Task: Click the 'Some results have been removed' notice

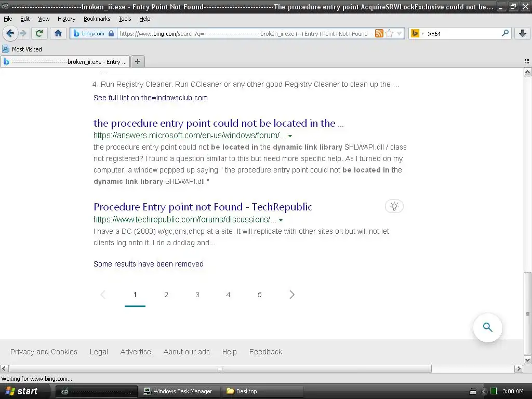Action: coord(148,264)
